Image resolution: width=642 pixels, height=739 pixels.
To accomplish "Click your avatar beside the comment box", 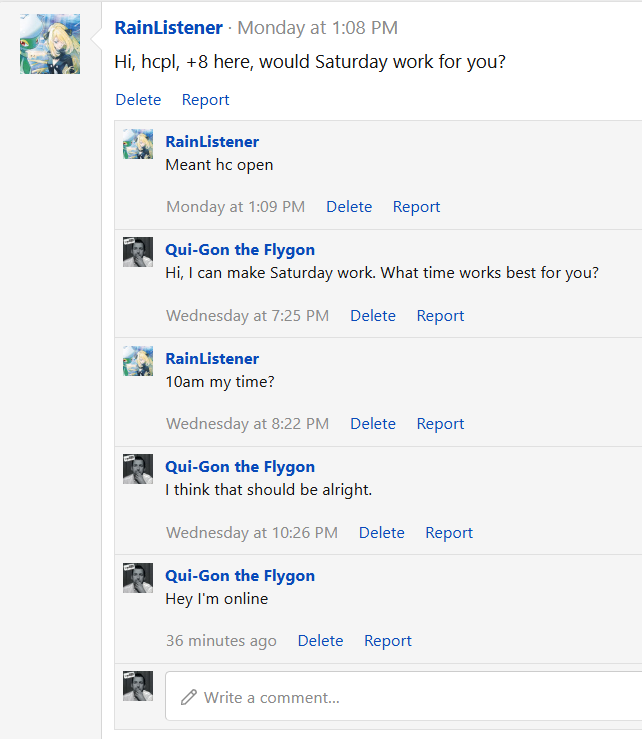I will point(138,686).
